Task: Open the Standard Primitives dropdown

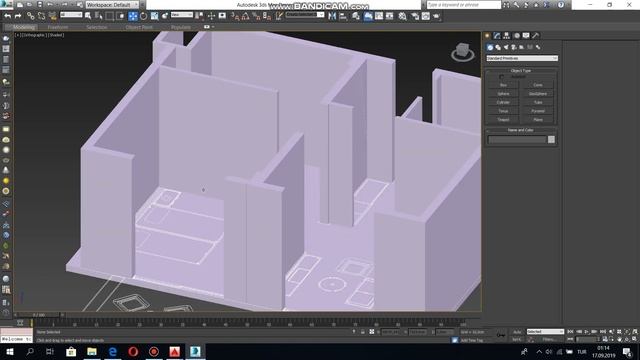Action: (x=522, y=58)
